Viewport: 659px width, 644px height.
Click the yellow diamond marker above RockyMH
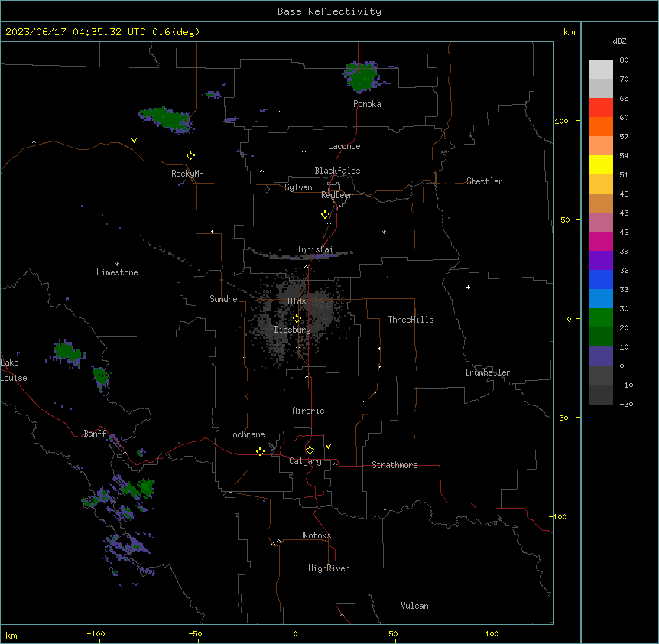(191, 156)
